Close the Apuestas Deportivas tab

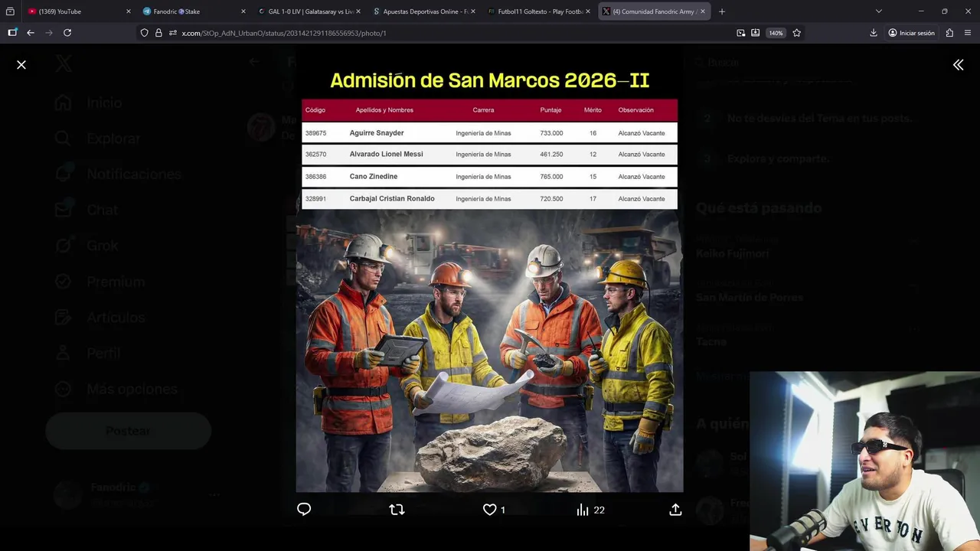473,11
